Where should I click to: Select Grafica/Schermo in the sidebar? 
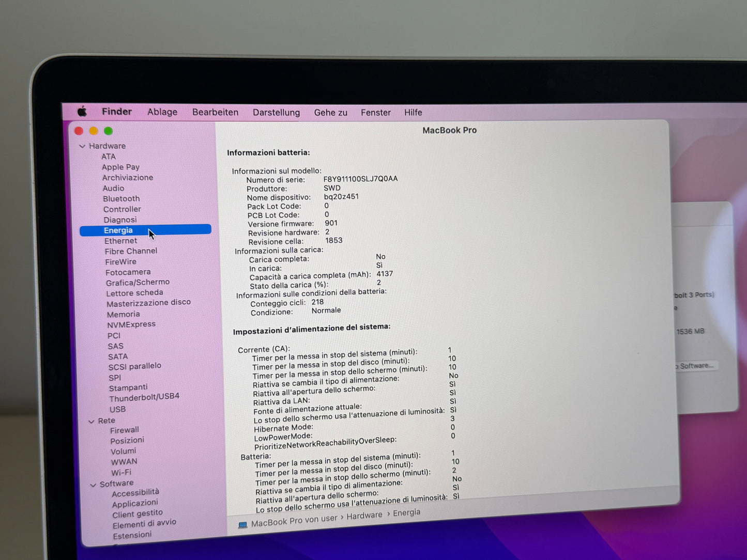coord(138,282)
